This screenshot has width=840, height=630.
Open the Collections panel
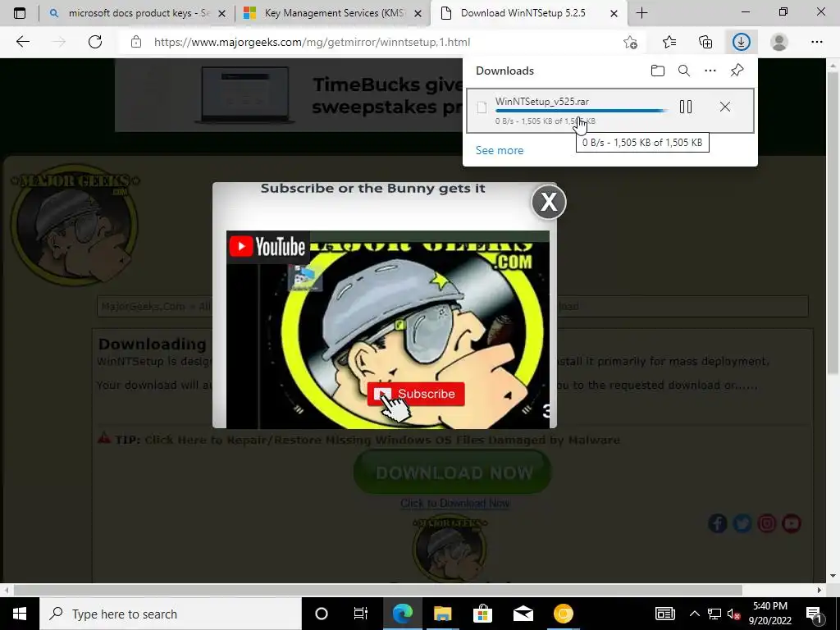point(705,42)
